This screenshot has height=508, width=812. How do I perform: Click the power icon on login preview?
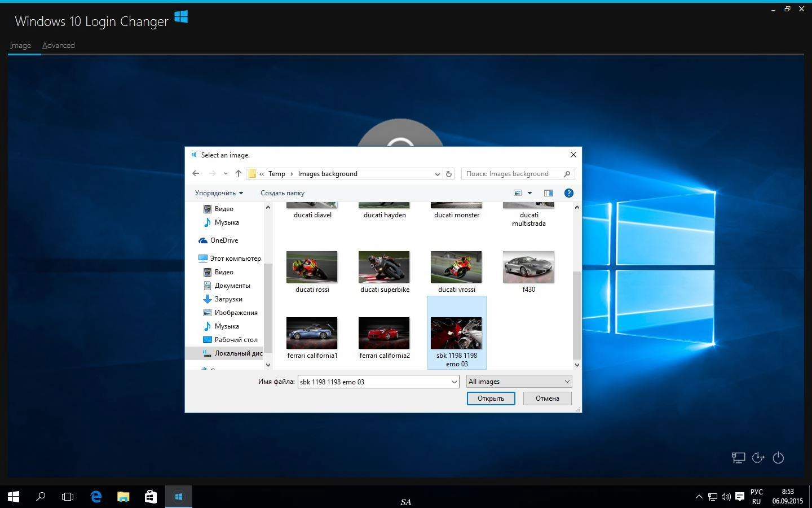point(778,458)
